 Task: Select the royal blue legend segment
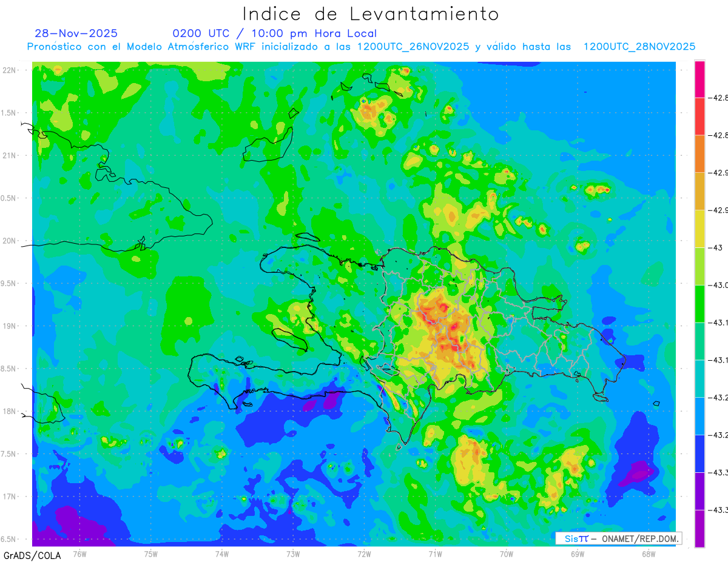pyautogui.click(x=699, y=453)
